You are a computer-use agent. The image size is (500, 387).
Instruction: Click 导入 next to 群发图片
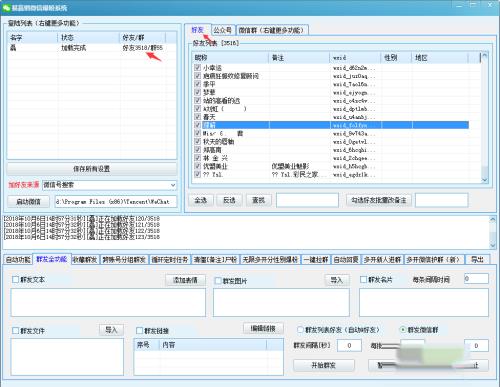(337, 280)
